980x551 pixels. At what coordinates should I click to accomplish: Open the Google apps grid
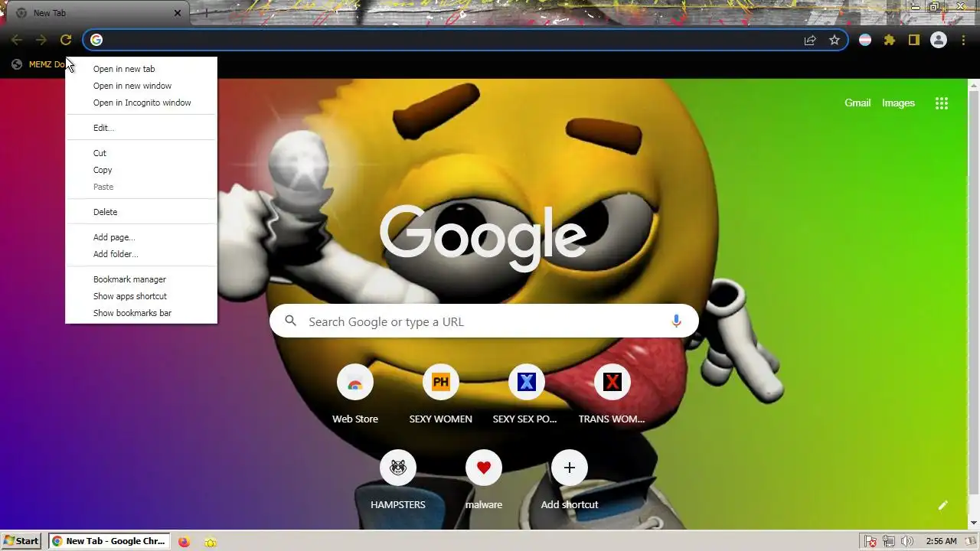(x=942, y=103)
